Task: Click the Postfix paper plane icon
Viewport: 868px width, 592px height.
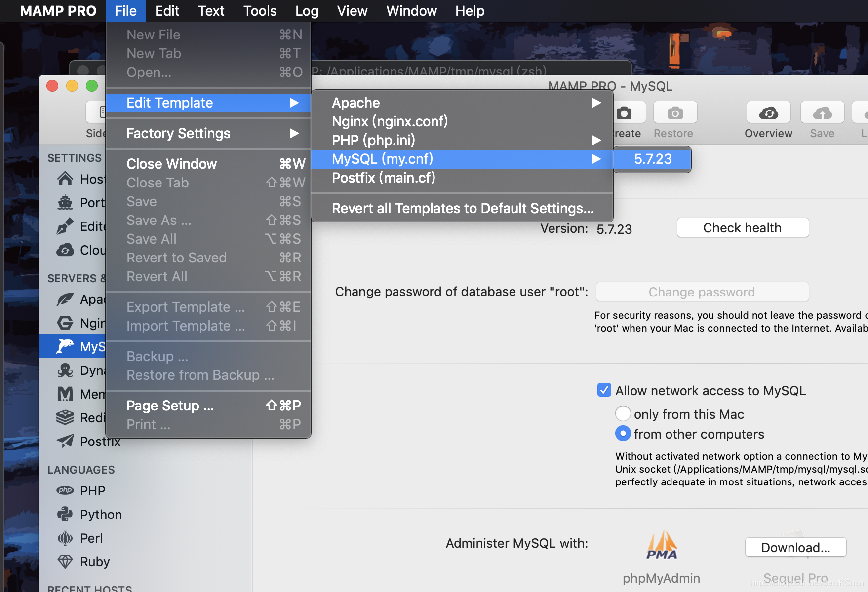Action: click(x=65, y=441)
